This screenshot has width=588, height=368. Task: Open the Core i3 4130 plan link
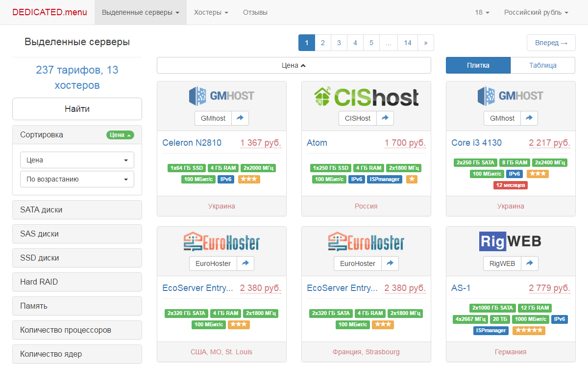click(x=476, y=143)
